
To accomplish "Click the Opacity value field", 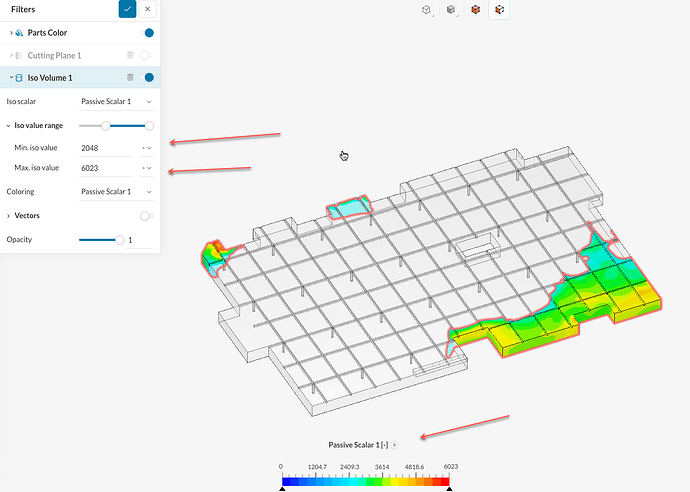I will pyautogui.click(x=139, y=240).
